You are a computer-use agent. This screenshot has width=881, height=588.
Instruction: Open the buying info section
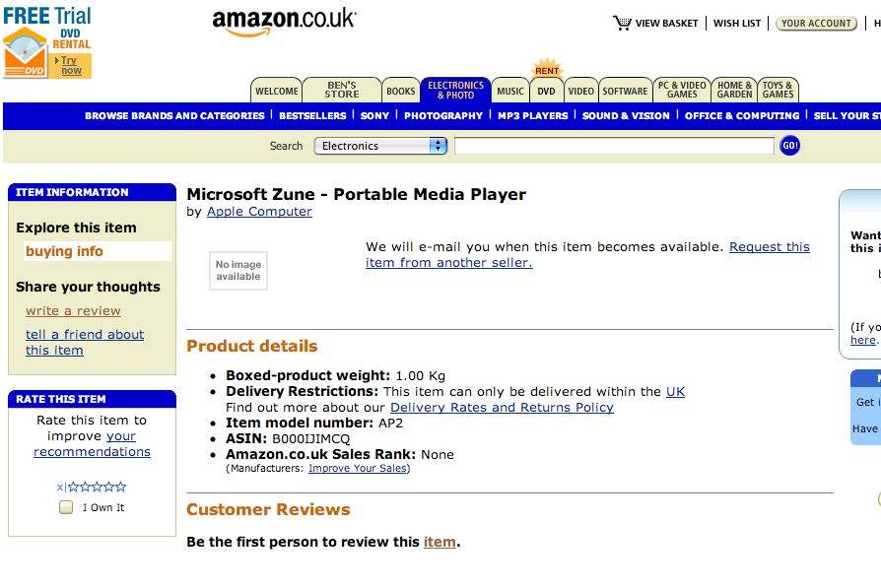tap(66, 251)
